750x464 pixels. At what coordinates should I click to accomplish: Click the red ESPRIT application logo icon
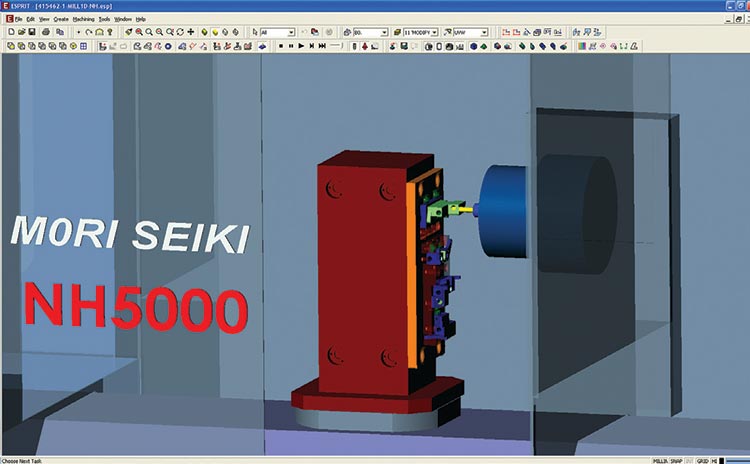click(x=9, y=19)
